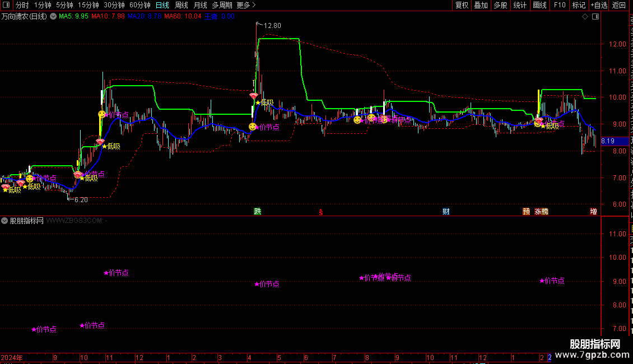Open the 更多 periods menu
The width and height of the screenshot is (633, 364).
click(x=246, y=5)
